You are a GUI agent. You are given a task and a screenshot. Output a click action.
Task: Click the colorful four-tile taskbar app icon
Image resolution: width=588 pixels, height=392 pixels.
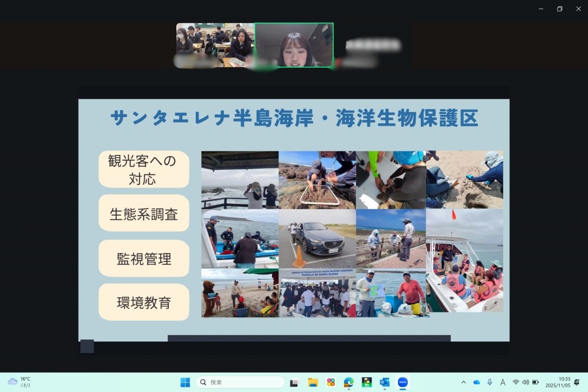[331, 382]
